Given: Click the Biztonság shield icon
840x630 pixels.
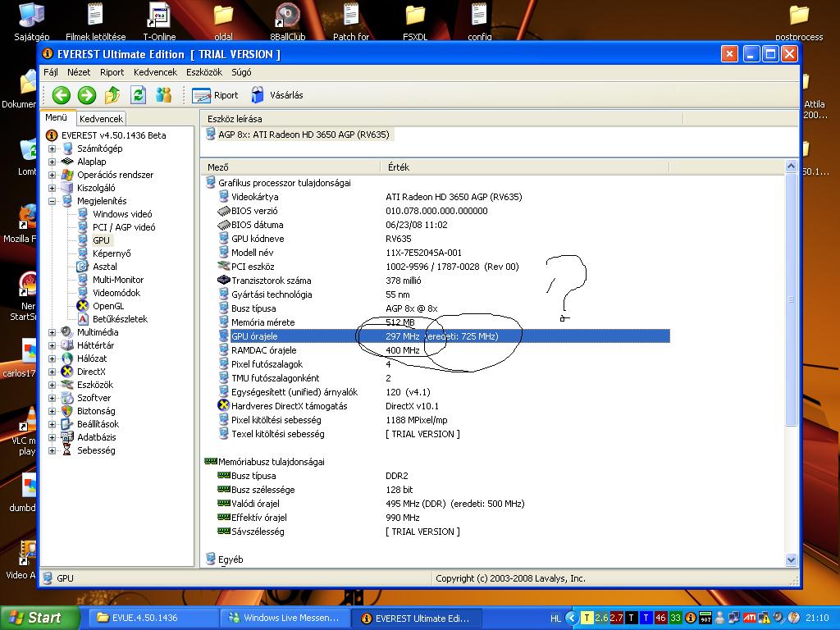Looking at the screenshot, I should coord(67,411).
